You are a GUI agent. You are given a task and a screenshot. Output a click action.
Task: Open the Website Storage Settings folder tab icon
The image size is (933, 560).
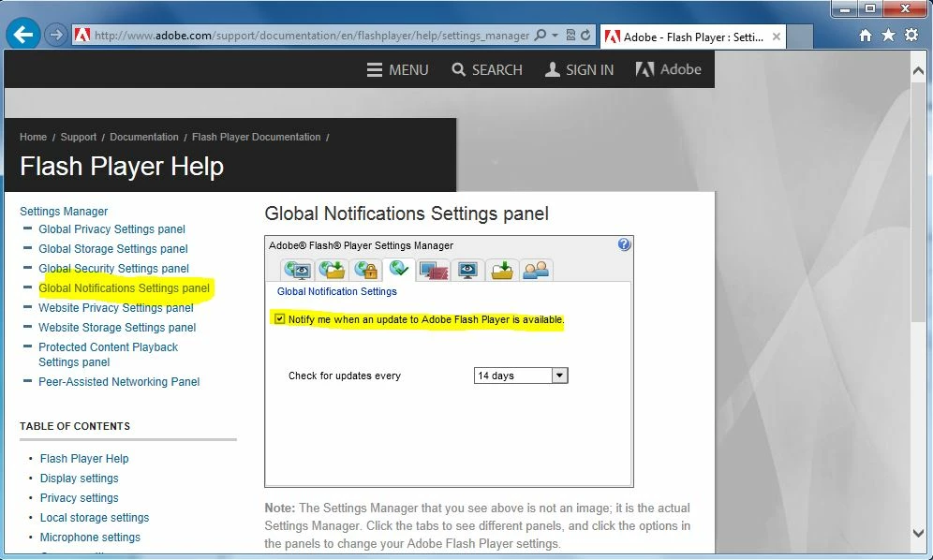pos(502,271)
